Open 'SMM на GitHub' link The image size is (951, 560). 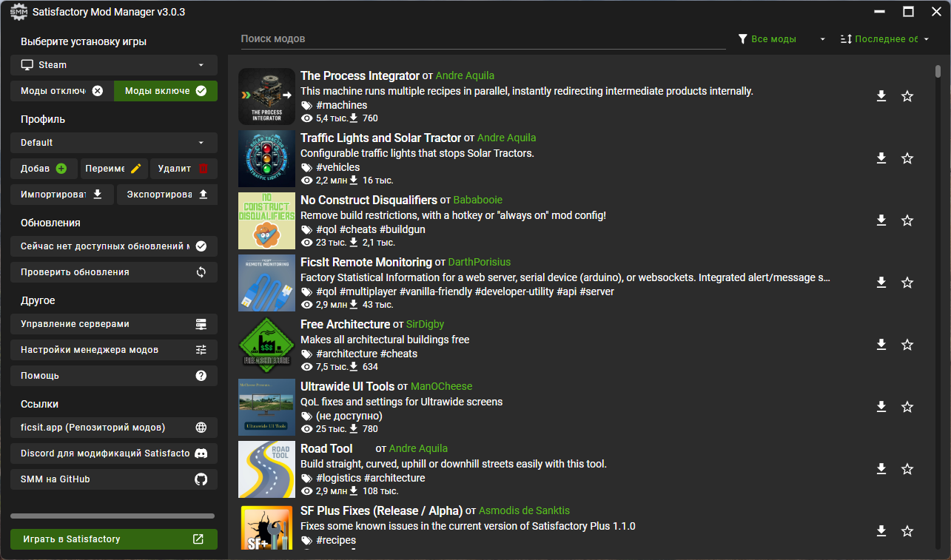pos(114,479)
